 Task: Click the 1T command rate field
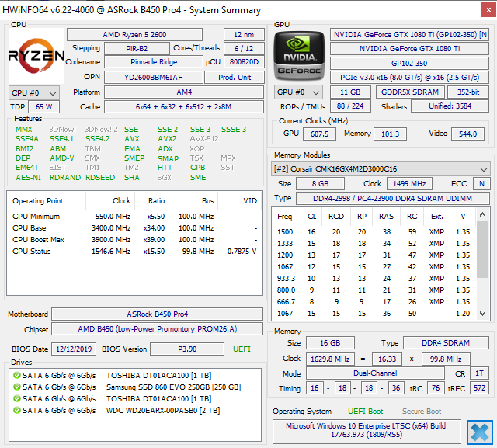479,373
